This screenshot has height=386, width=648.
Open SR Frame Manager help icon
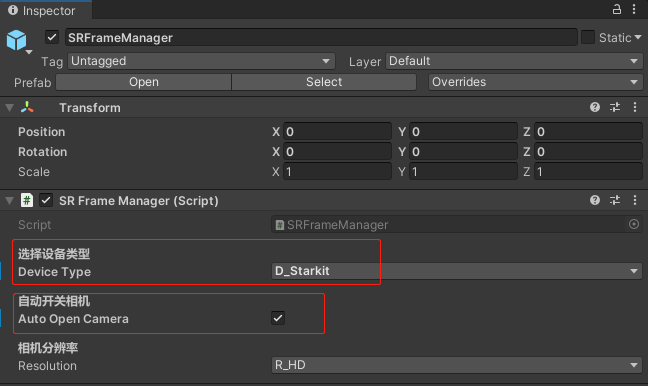595,200
